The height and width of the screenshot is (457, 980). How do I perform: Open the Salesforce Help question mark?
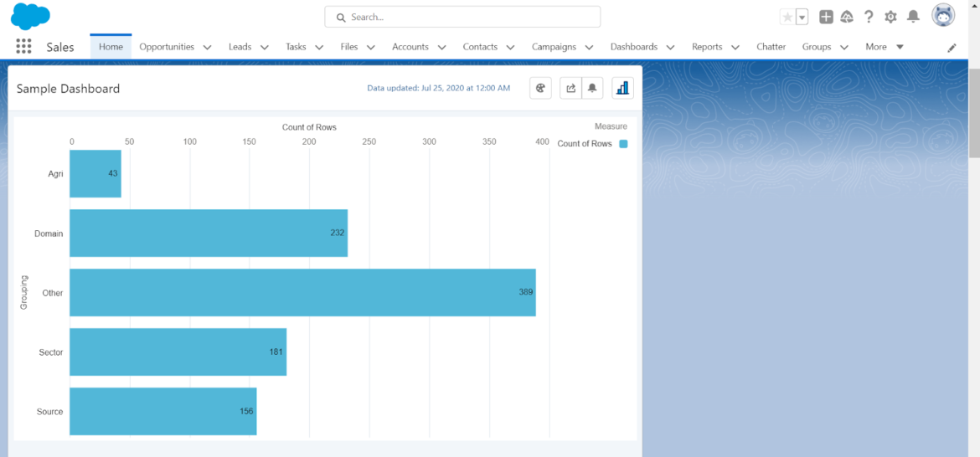tap(869, 17)
